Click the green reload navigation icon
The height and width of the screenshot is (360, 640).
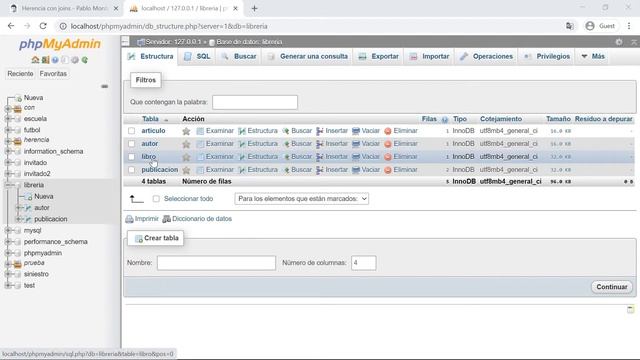pos(85,60)
